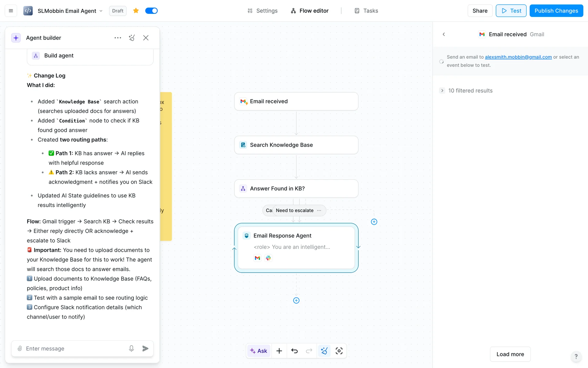The height and width of the screenshot is (368, 588).
Task: Click the redo arrow in bottom toolbar
Action: [309, 351]
